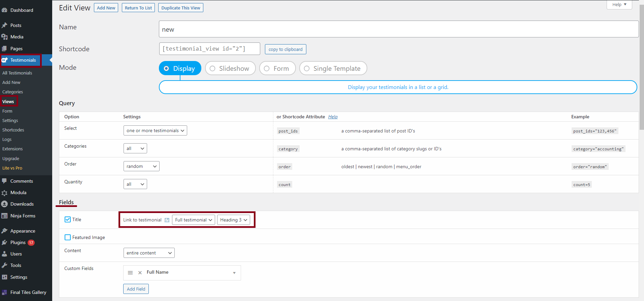
Task: Click the Full Name field drag handle
Action: tap(130, 273)
